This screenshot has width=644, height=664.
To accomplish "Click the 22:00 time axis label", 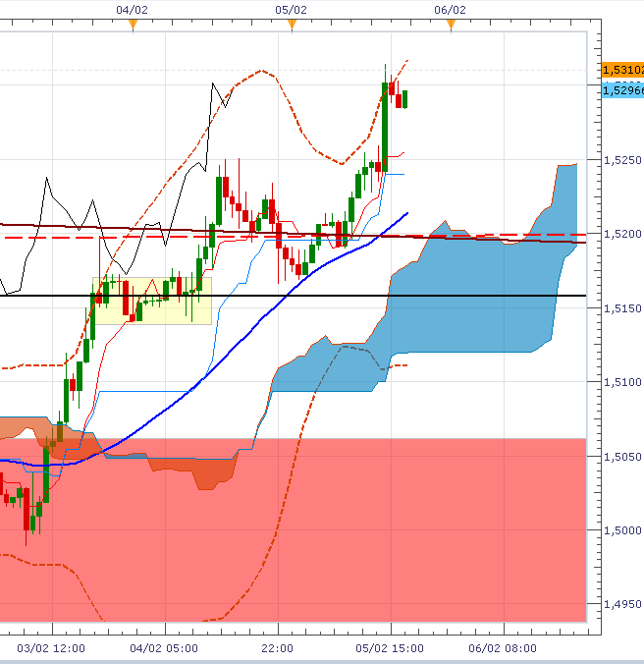I will tap(278, 648).
